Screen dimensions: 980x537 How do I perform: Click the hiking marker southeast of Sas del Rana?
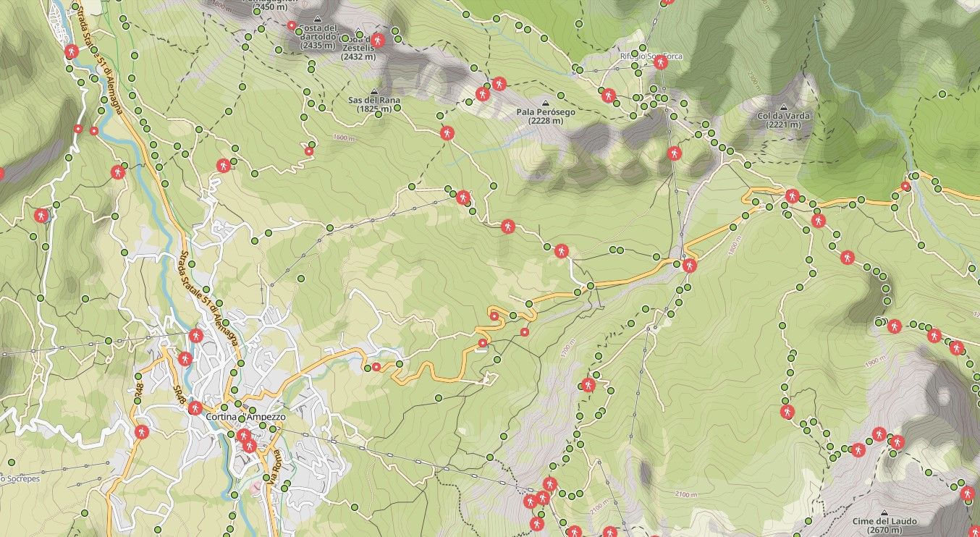(x=447, y=133)
